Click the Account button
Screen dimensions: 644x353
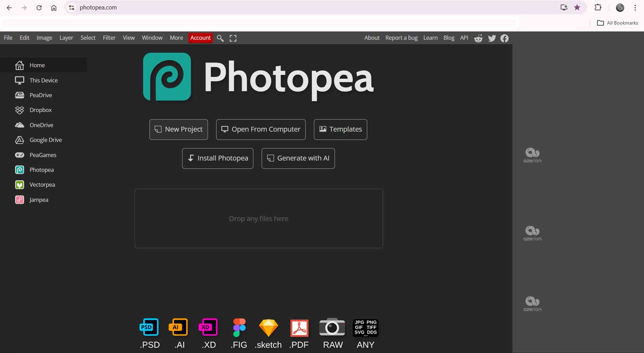point(200,38)
